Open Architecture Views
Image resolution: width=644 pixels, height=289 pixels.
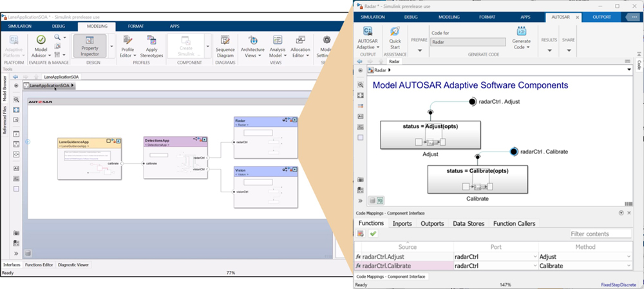(x=252, y=46)
